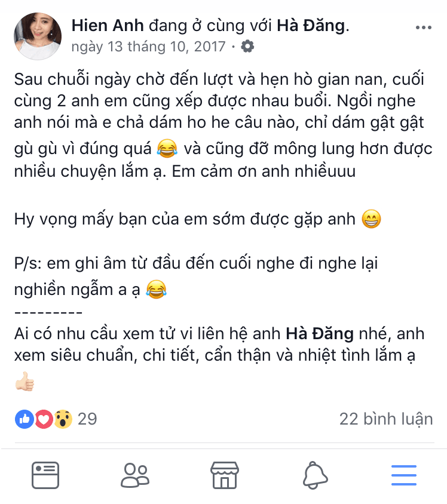View Hien Anh's profile picture
This screenshot has width=447, height=504.
38,36
